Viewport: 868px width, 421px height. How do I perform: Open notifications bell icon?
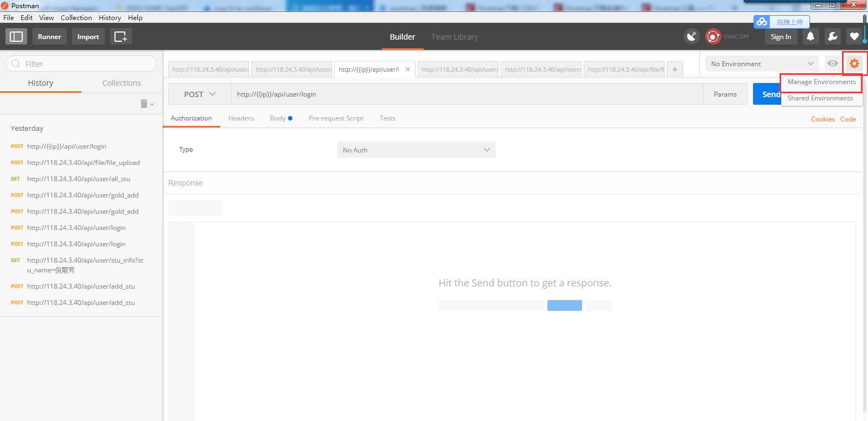(x=810, y=36)
